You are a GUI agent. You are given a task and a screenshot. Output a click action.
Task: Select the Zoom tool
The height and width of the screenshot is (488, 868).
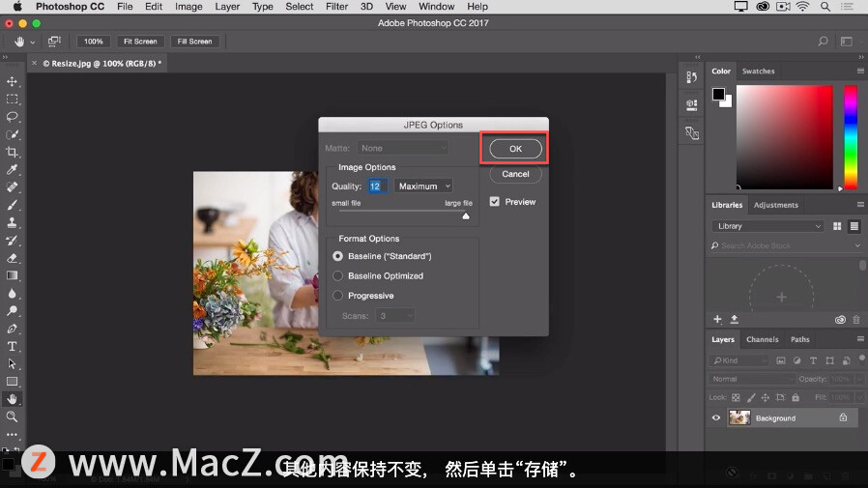12,416
